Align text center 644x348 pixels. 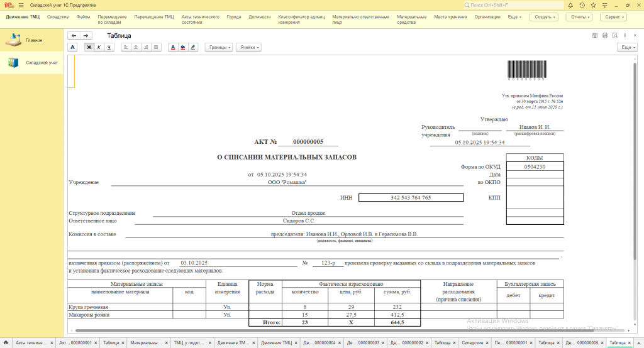136,47
